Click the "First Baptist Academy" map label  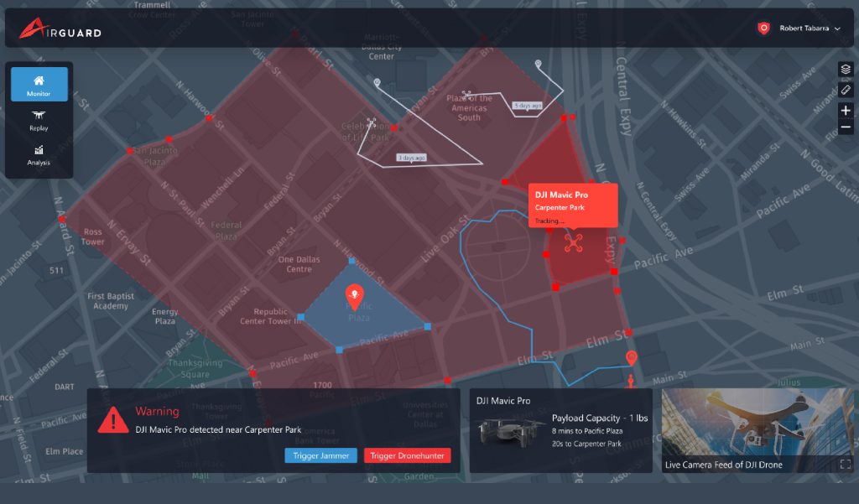point(111,301)
